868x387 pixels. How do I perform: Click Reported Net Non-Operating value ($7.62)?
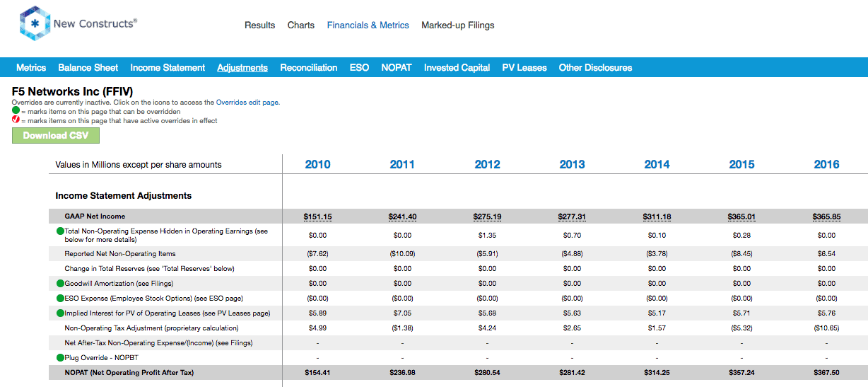click(x=318, y=254)
